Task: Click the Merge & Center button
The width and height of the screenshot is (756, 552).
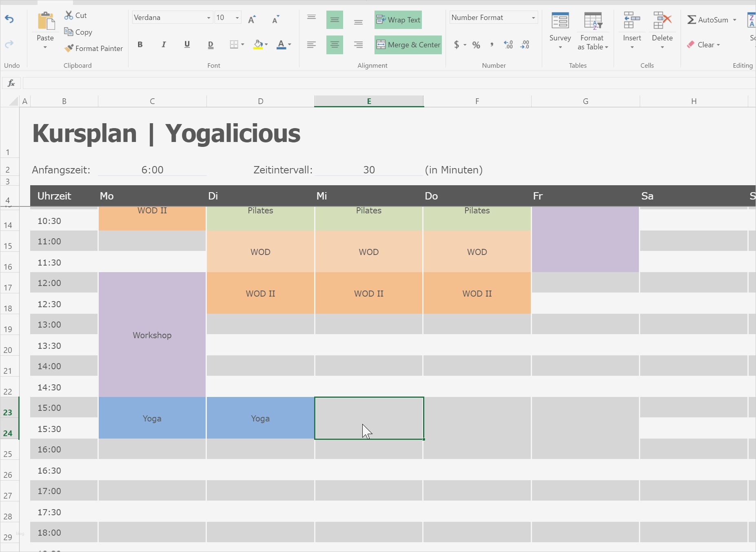Action: [408, 45]
